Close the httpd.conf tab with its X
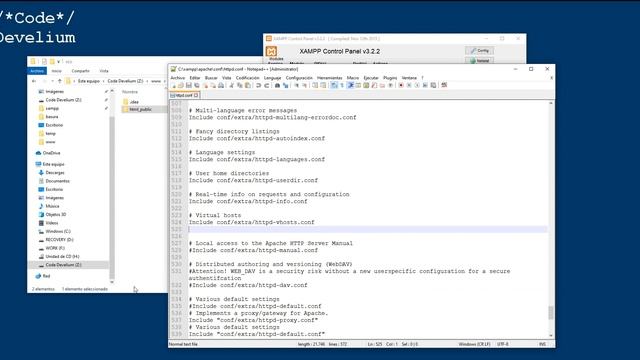The image size is (640, 360). click(x=196, y=95)
